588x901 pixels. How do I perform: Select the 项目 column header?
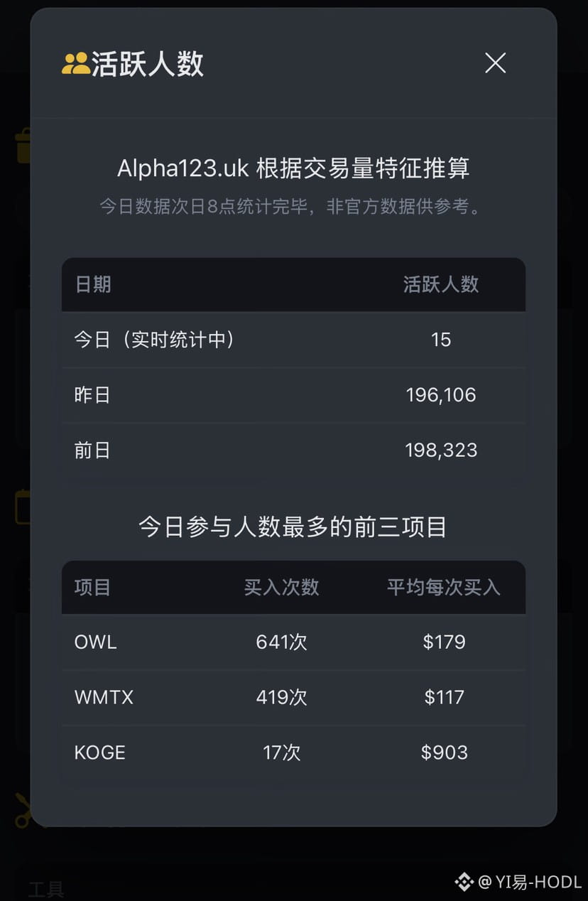(93, 588)
